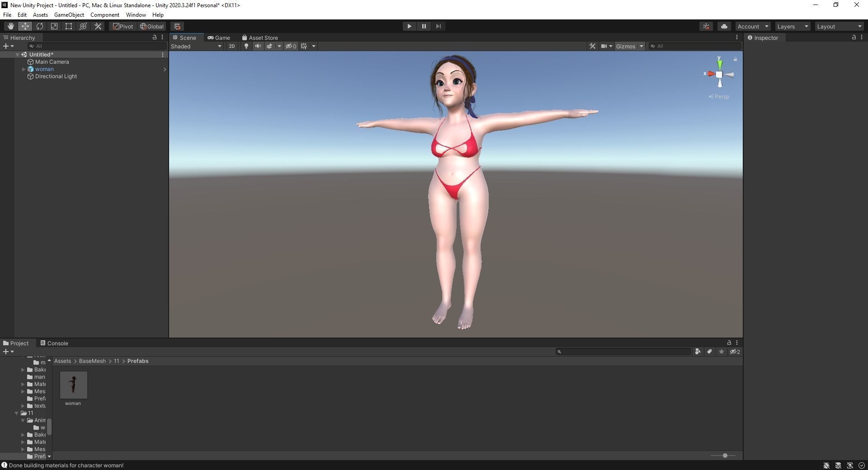Open the Gizmos dropdown arrow

[x=641, y=46]
